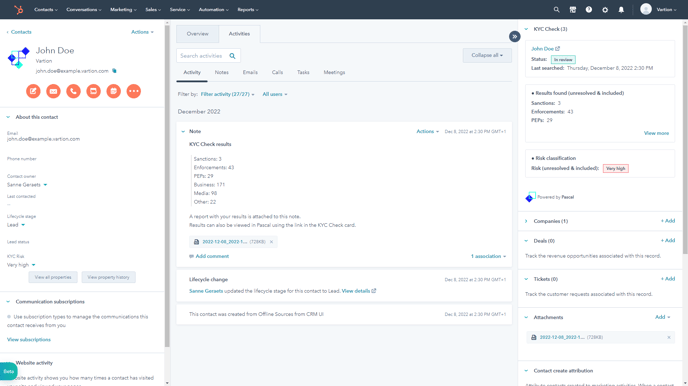Click View property history button

[108, 277]
